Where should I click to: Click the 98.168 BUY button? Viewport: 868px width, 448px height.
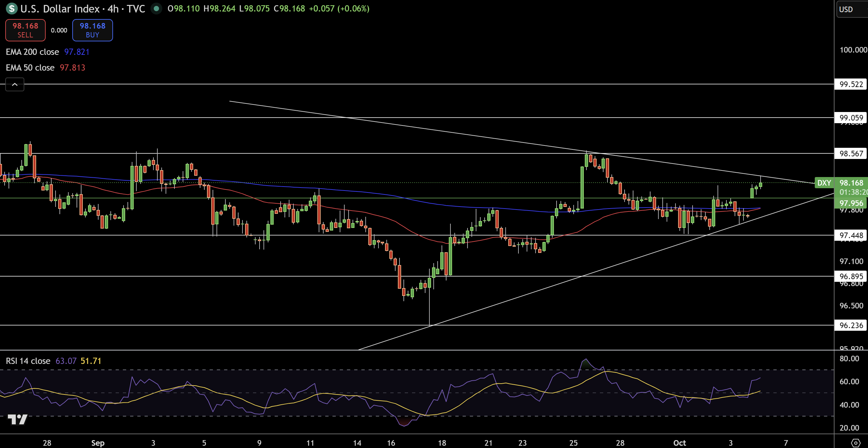pos(93,30)
